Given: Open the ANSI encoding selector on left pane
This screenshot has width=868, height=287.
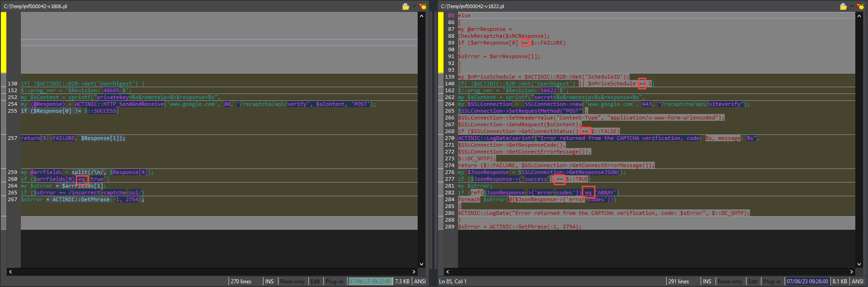Looking at the screenshot, I should [420, 282].
